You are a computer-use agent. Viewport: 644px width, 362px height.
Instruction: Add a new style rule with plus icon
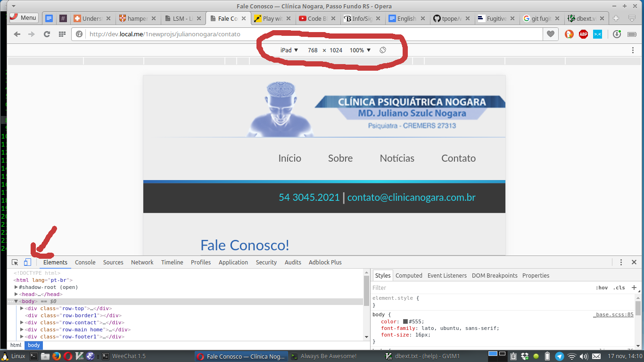634,288
